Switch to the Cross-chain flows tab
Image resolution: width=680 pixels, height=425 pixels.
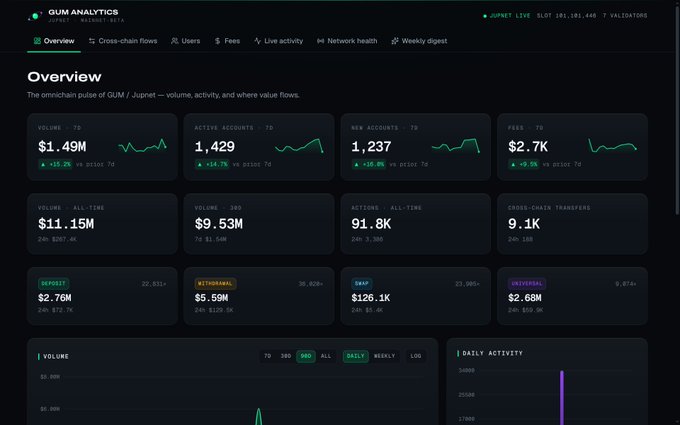[123, 41]
